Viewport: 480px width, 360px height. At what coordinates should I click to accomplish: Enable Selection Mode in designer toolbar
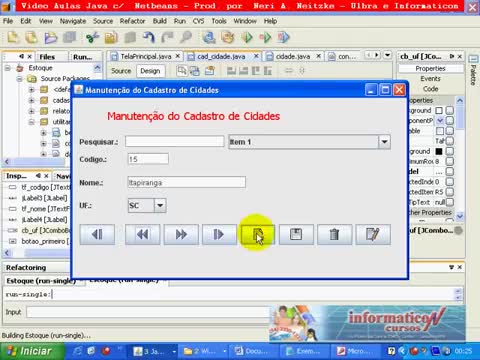(182, 71)
